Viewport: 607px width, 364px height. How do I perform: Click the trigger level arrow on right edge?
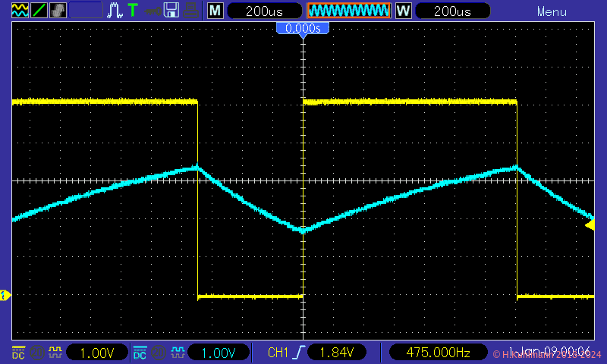590,224
